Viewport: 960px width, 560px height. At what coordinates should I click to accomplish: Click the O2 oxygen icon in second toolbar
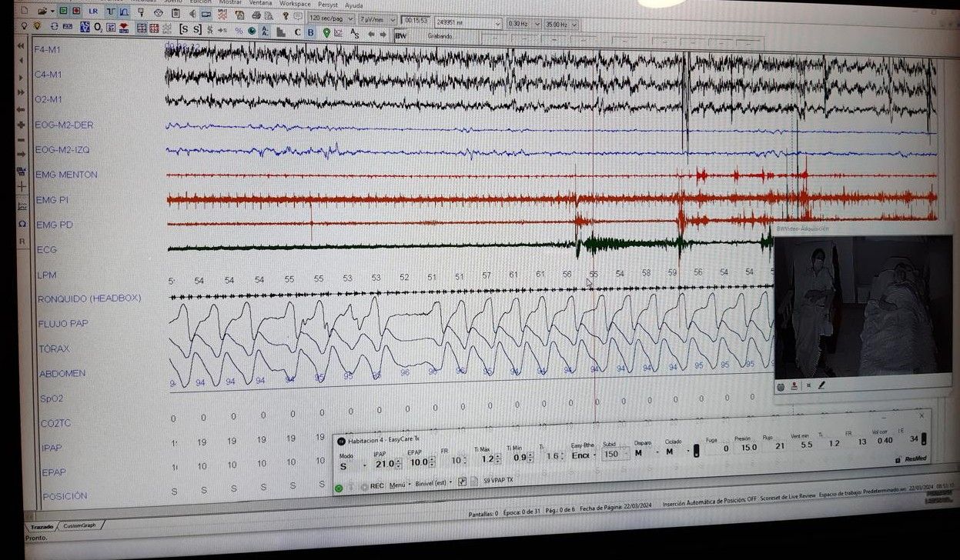click(98, 28)
